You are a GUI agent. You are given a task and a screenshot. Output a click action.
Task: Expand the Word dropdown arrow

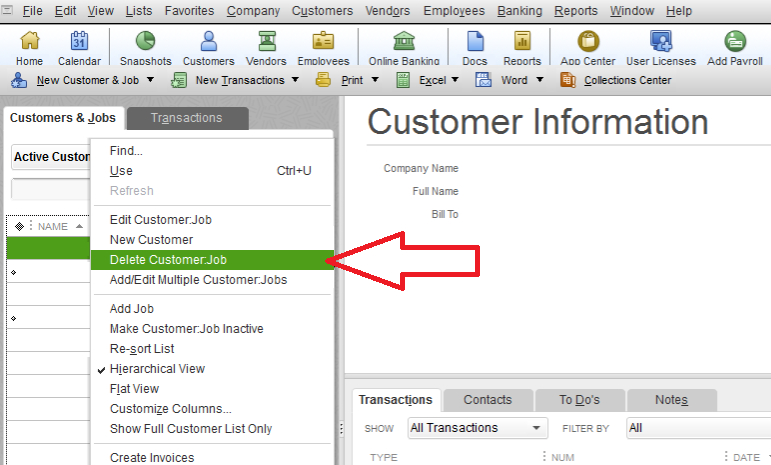pos(539,80)
